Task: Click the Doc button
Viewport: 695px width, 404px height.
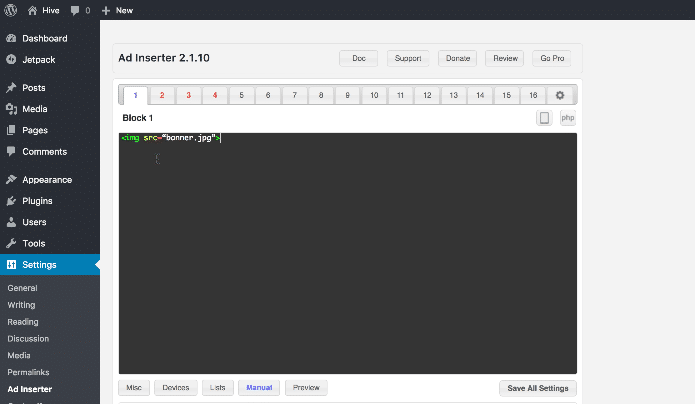Action: point(359,58)
